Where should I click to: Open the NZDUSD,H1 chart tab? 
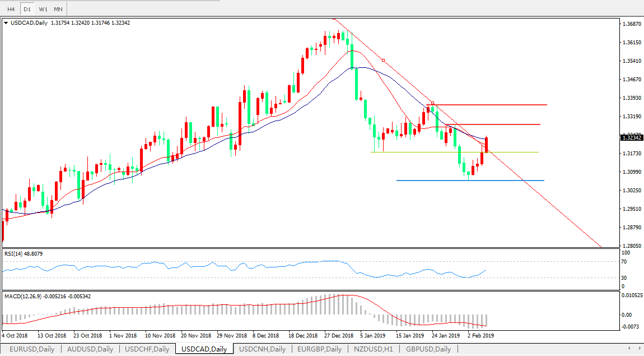click(x=372, y=349)
